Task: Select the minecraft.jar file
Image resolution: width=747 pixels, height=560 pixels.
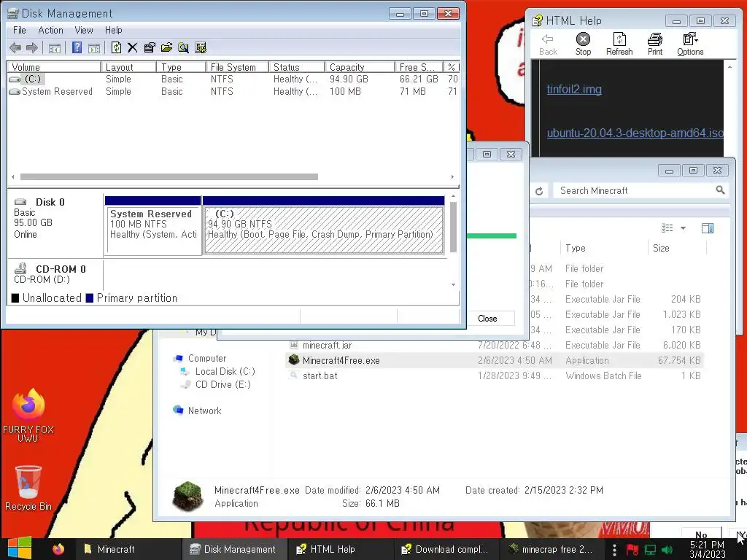Action: pyautogui.click(x=328, y=345)
